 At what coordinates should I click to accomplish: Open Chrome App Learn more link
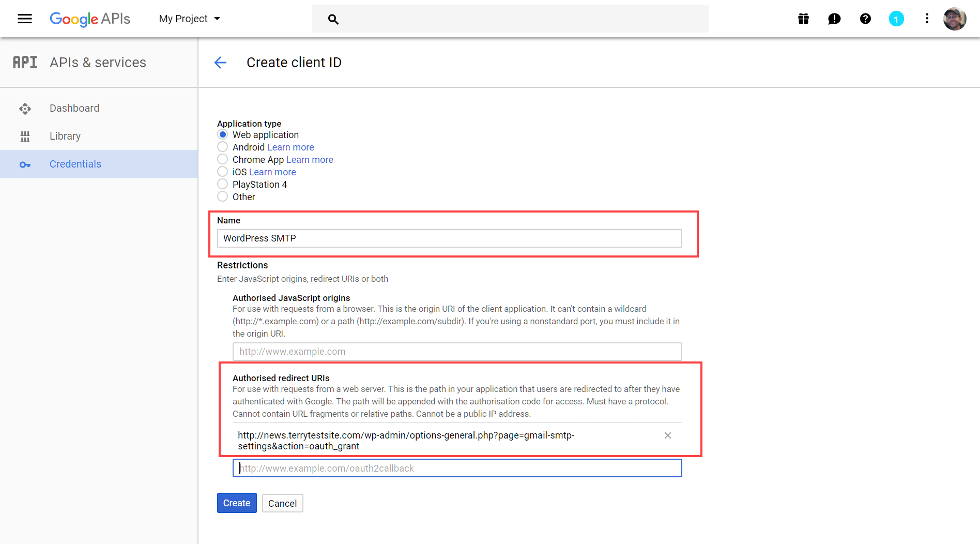(310, 160)
